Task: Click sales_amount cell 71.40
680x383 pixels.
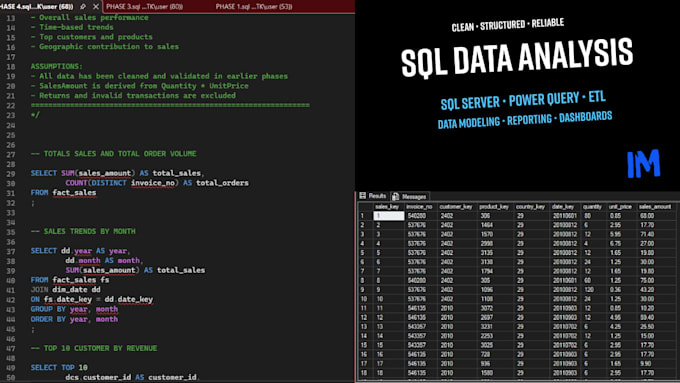Action: tap(647, 234)
